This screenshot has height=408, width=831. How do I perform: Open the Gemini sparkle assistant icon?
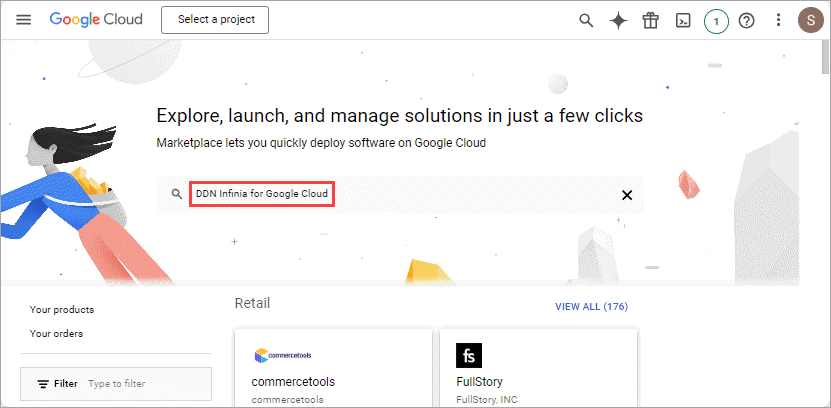618,21
